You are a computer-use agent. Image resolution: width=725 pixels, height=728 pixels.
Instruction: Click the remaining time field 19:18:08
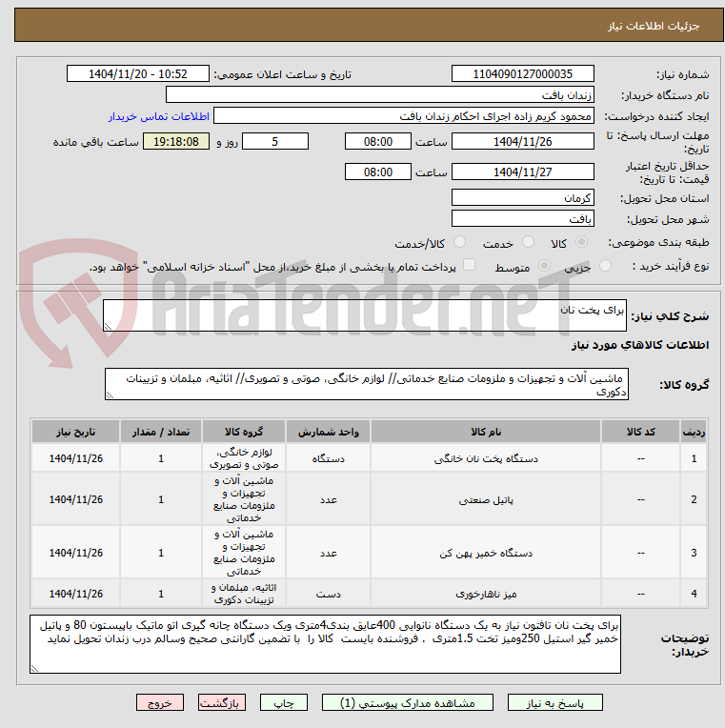(176, 142)
